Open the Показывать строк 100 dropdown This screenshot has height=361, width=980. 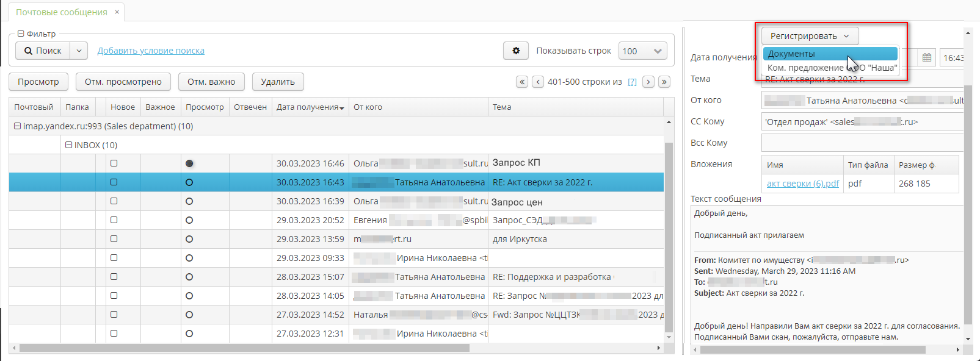tap(642, 51)
